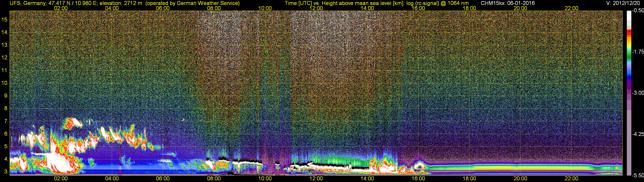The image size is (644, 182).
Task: Click the "02:00" label on the top time axis
Action: coord(61,8)
